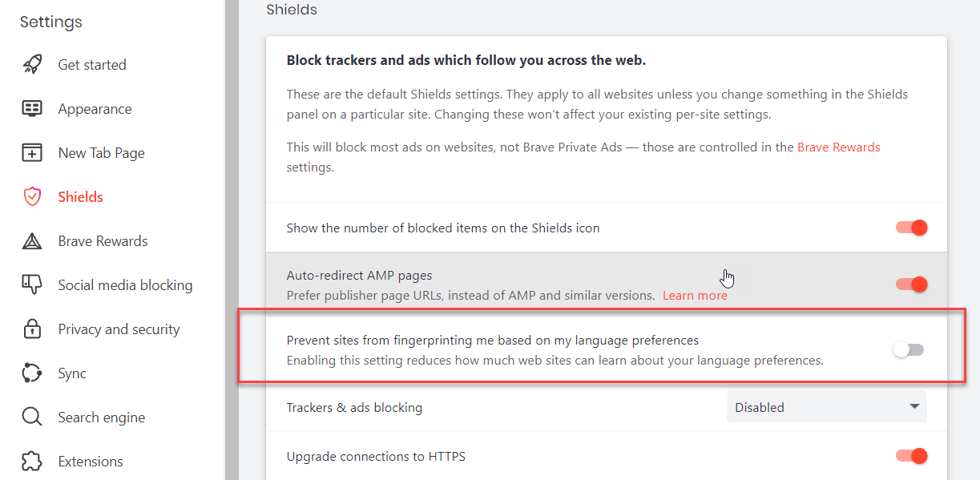Click the Sync icon in sidebar
This screenshot has width=980, height=480.
point(32,373)
